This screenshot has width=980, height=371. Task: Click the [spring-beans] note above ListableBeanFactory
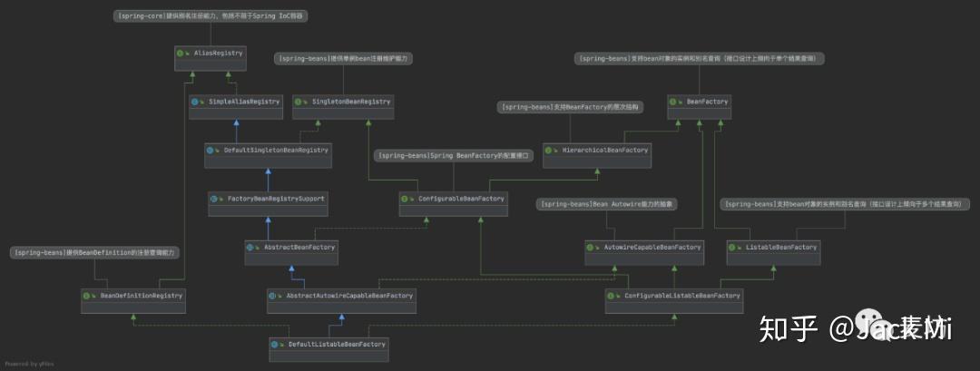(845, 204)
